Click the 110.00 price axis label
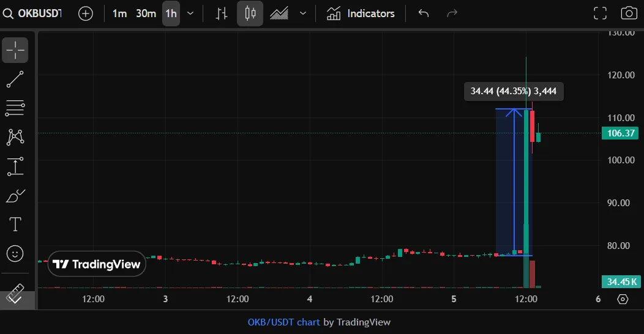 coord(621,118)
